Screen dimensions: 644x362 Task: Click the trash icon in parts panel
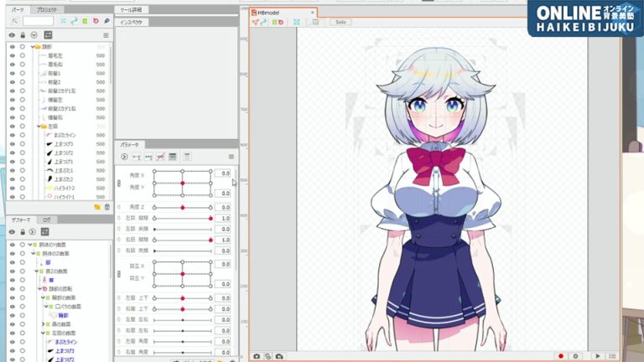[x=106, y=205]
